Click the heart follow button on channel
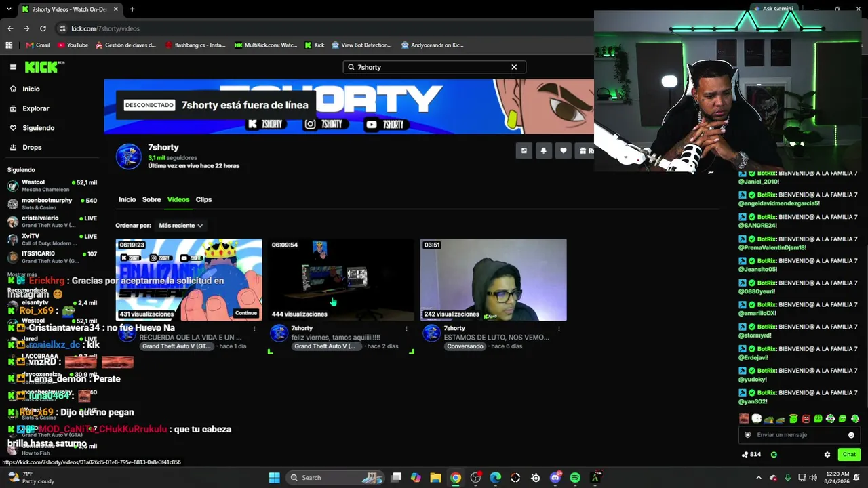 (563, 151)
